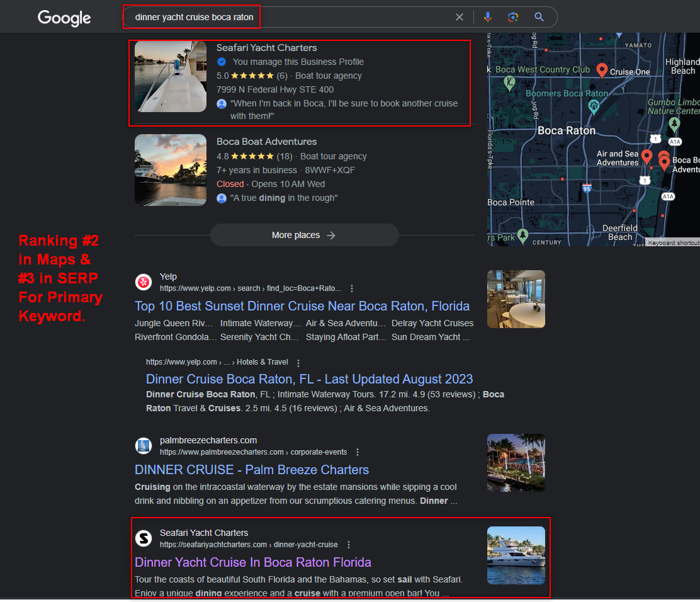Screen dimensions: 700x602
Task: Open the Riverfront Gondola... sitelink
Action: [x=176, y=337]
